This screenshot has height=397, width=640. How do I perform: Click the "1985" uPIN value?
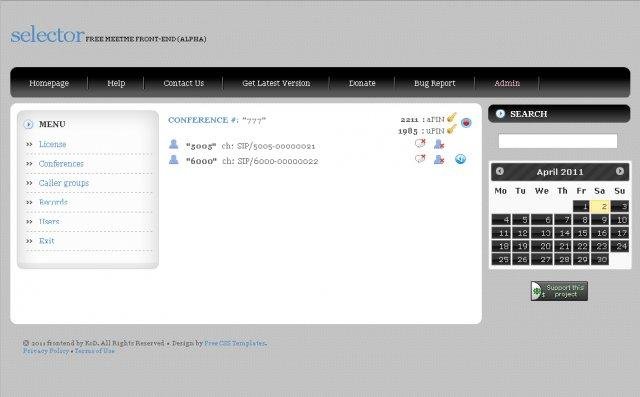(x=408, y=131)
